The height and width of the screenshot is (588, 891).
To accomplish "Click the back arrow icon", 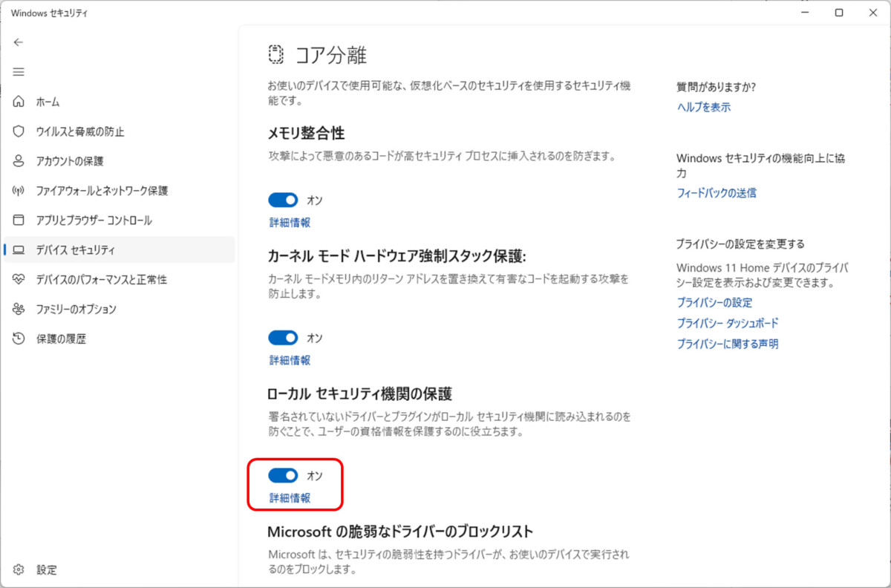I will tap(19, 42).
